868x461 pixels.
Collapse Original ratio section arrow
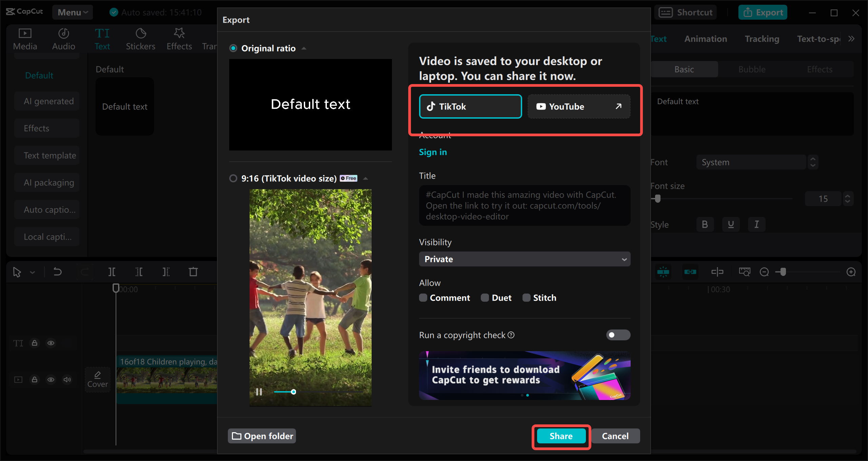[304, 48]
